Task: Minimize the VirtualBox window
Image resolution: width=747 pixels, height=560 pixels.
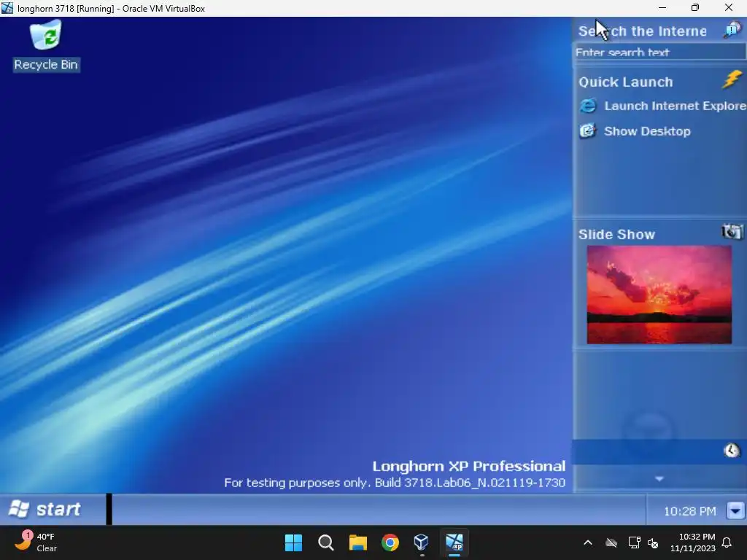Action: coord(662,7)
